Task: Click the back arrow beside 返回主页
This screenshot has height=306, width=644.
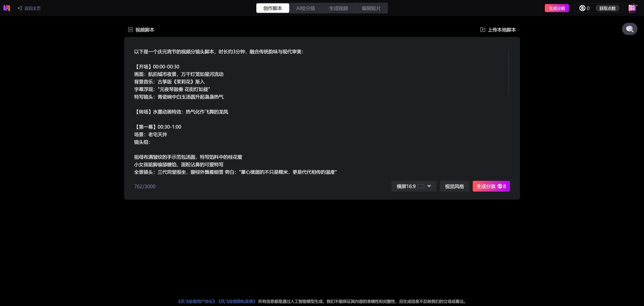Action: point(20,8)
